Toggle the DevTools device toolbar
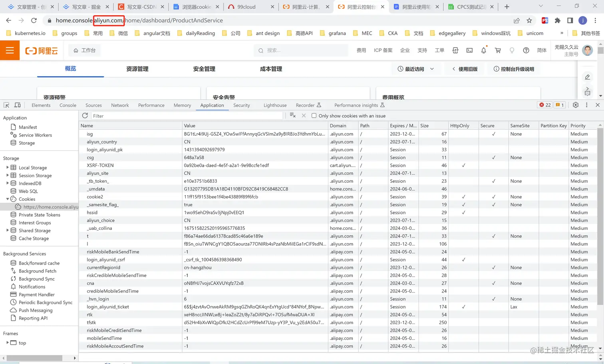 coord(18,105)
